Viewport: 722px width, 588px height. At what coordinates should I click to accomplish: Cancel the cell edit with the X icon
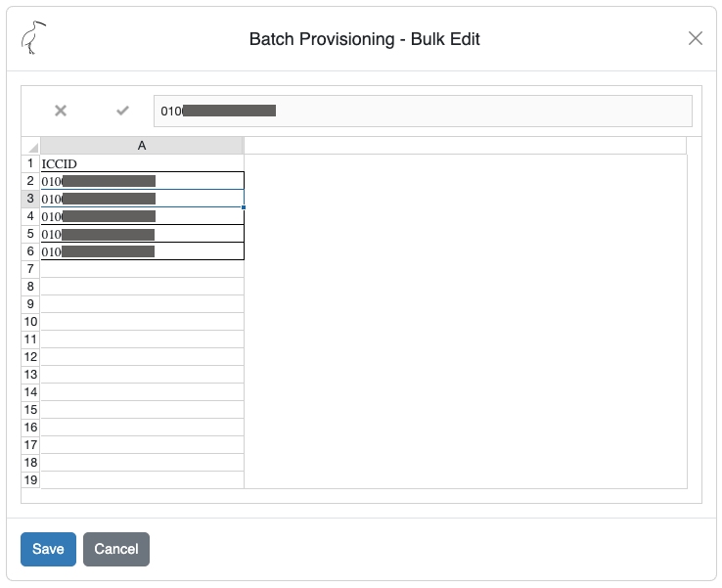(61, 111)
